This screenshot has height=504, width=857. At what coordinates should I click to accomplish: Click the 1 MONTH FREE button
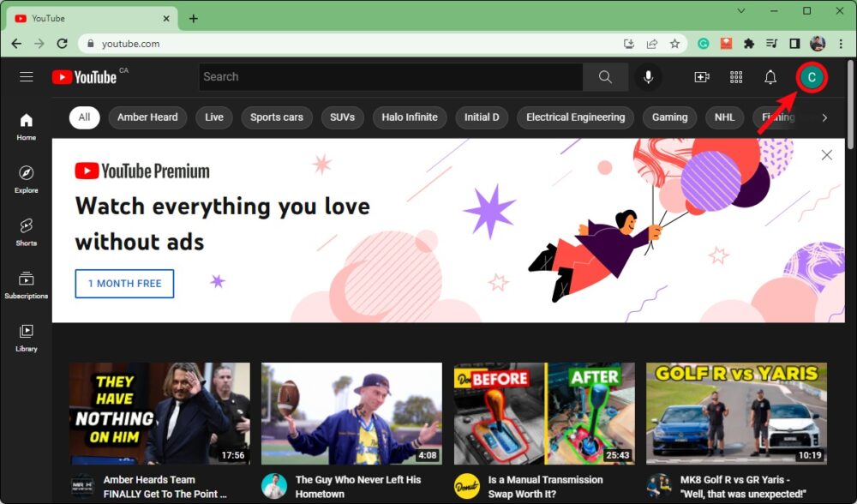(x=124, y=284)
